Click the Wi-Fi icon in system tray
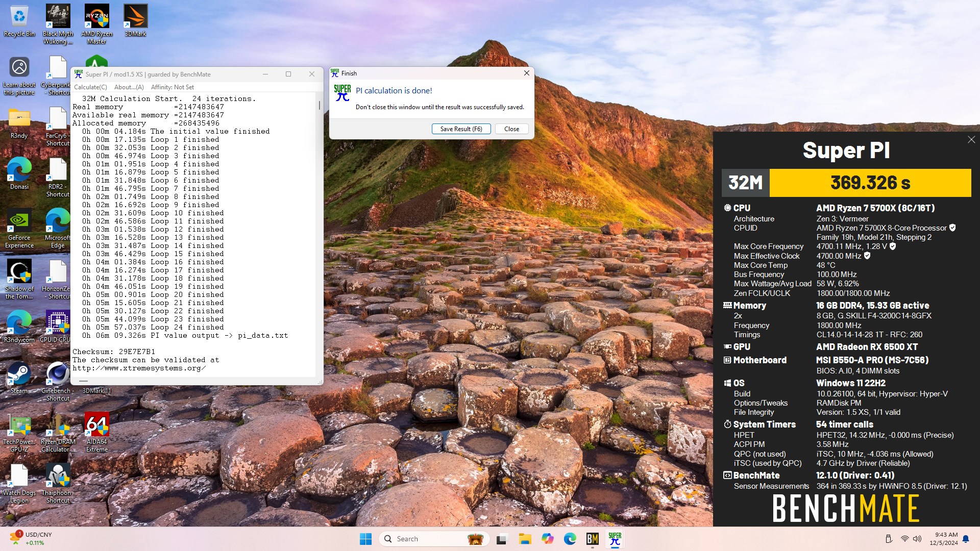 pyautogui.click(x=904, y=539)
